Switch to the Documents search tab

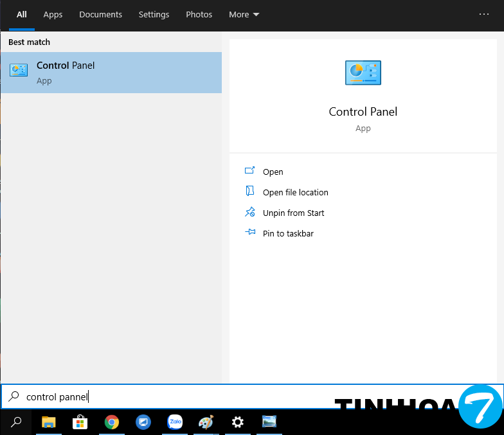click(x=101, y=14)
